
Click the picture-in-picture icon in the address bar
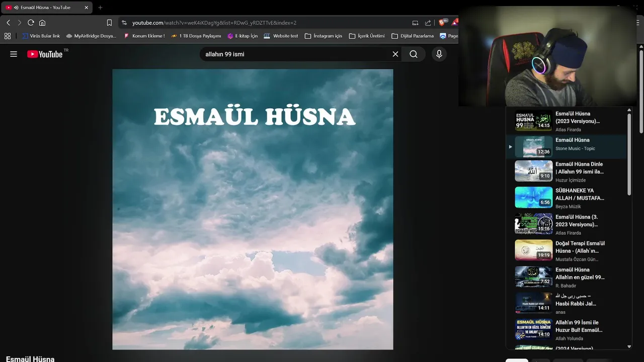(x=415, y=23)
